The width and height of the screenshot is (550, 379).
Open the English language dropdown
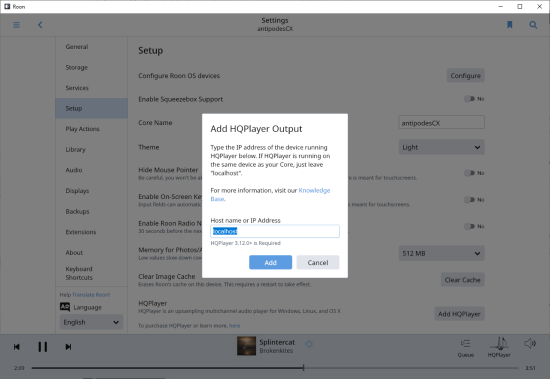coord(91,322)
